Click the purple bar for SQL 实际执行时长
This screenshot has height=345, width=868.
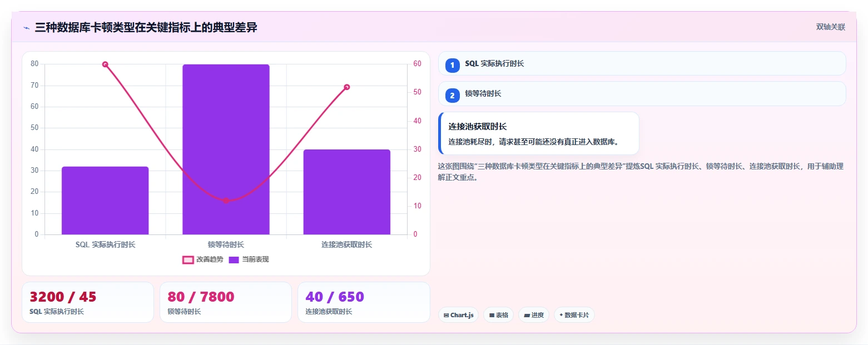(105, 201)
